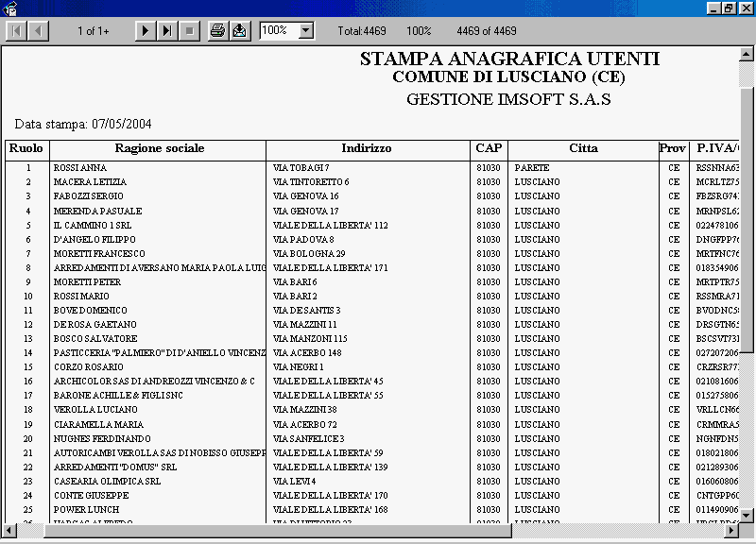
Task: Print the report with the printer icon
Action: [218, 31]
